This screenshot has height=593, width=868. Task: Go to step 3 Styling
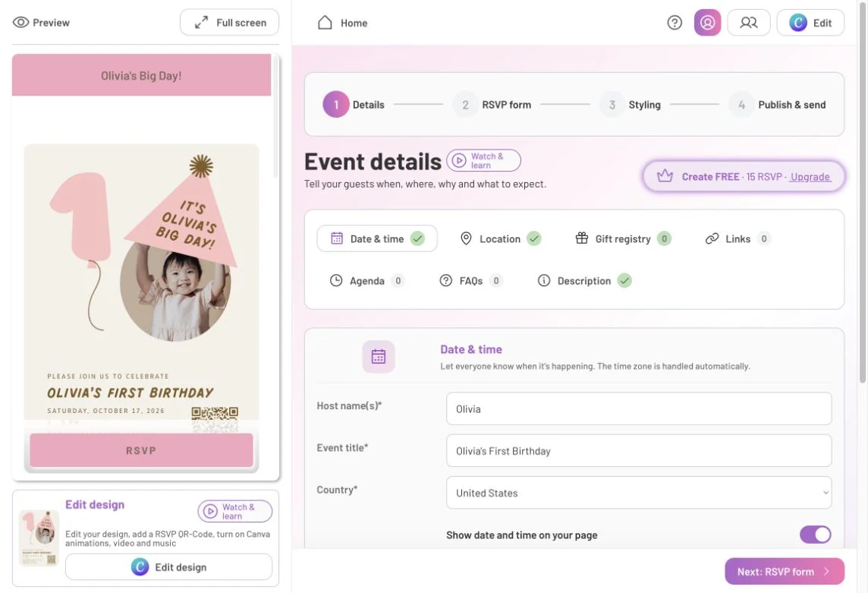(630, 104)
